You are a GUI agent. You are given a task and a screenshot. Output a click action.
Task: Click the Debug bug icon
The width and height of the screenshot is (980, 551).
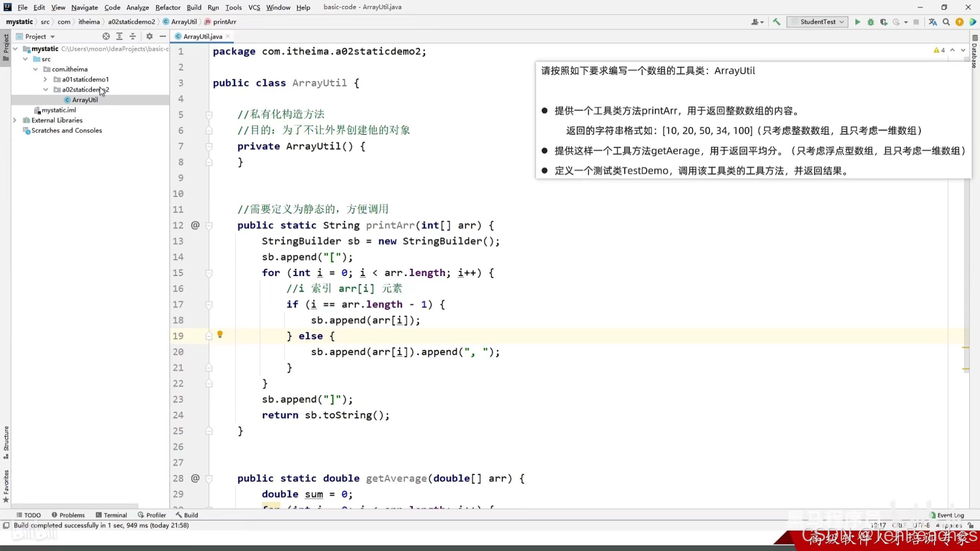pos(871,22)
